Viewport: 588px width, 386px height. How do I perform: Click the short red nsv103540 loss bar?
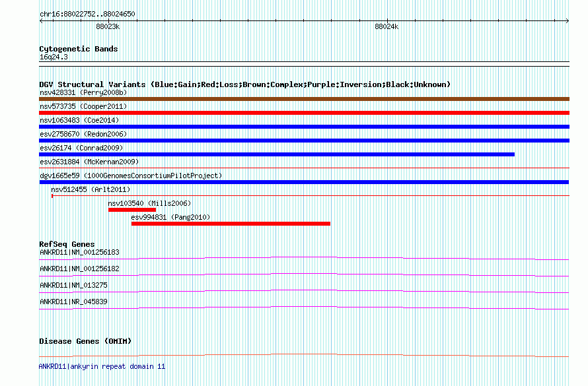(132, 210)
